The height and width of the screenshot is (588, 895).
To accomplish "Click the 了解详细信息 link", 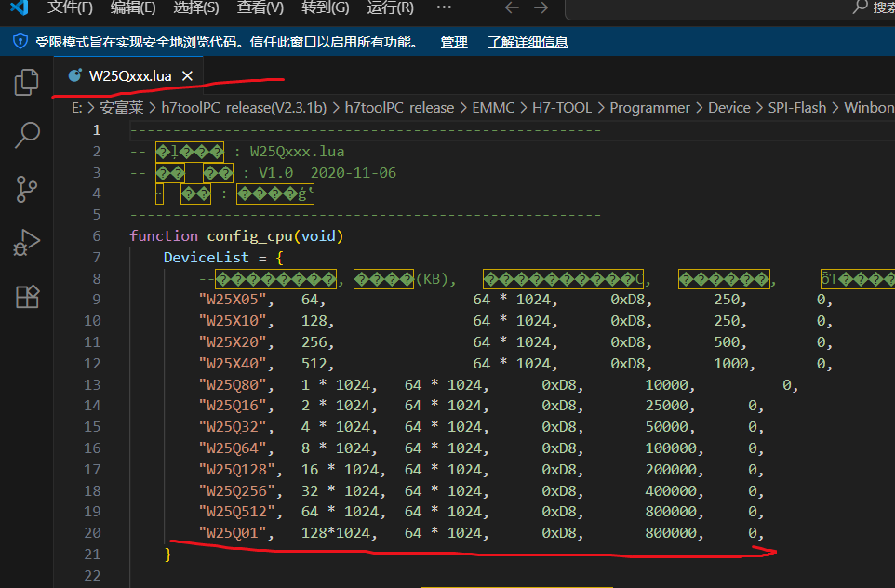I will [528, 42].
